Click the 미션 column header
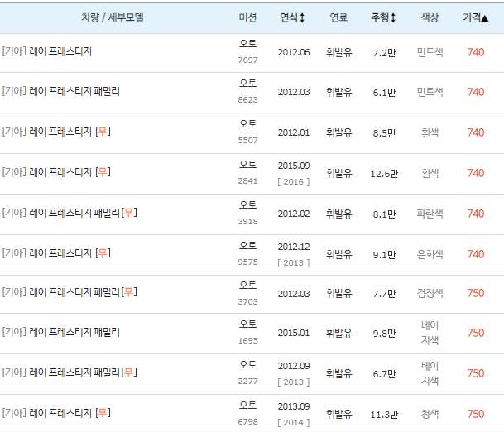The height and width of the screenshot is (442, 504). pyautogui.click(x=247, y=17)
